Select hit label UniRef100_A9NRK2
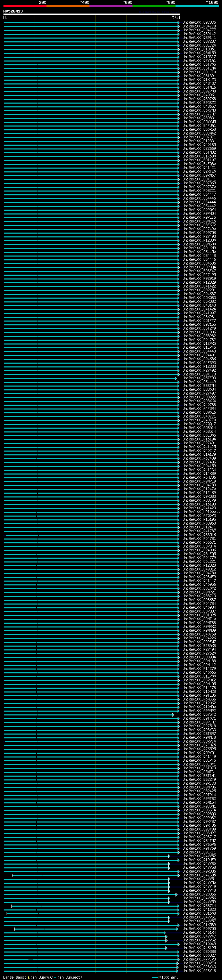Image resolution: width=222 pixels, height=980 pixels. (x=199, y=626)
